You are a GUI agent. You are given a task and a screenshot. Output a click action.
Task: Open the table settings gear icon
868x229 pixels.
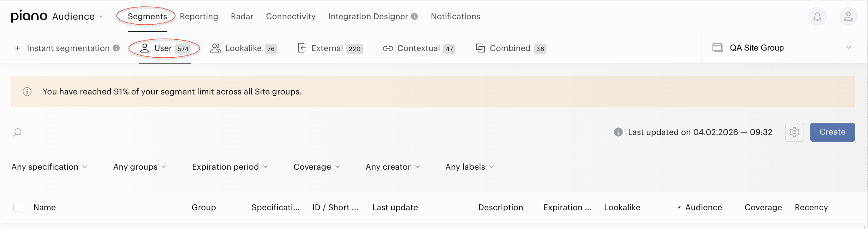click(x=794, y=132)
